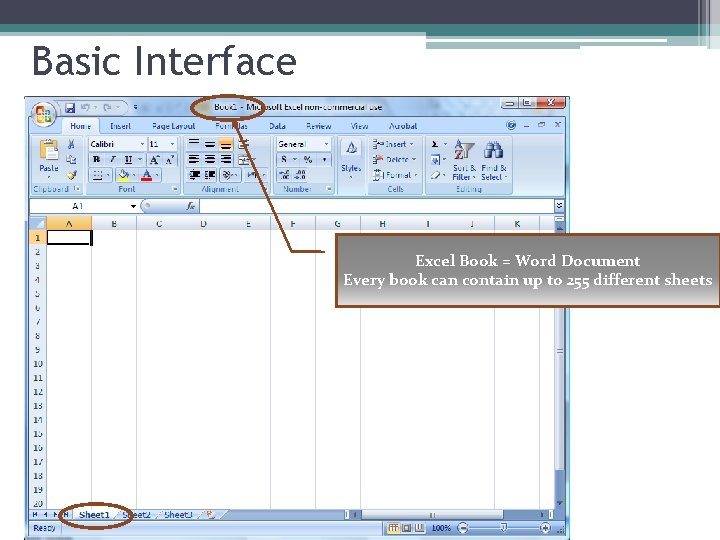
Task: Expand the formula bar chevron
Action: tap(559, 206)
